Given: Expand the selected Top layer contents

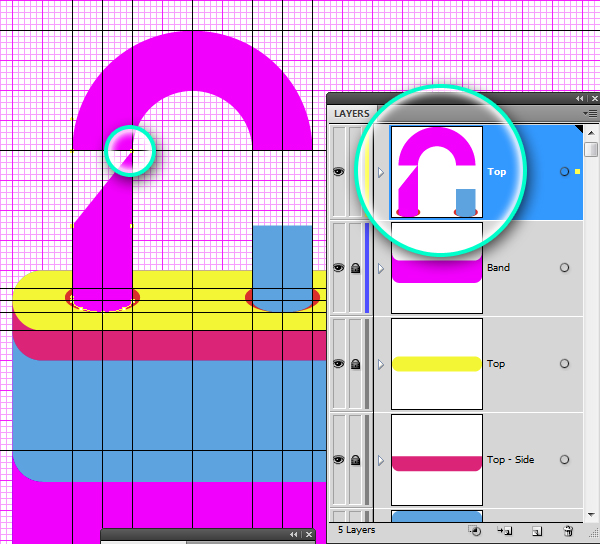Looking at the screenshot, I should pyautogui.click(x=381, y=173).
